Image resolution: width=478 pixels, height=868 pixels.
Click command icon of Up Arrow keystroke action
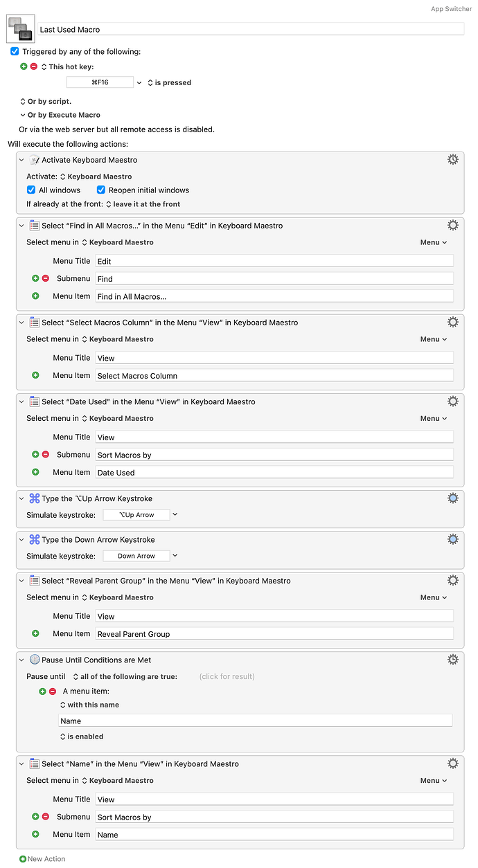coord(35,498)
